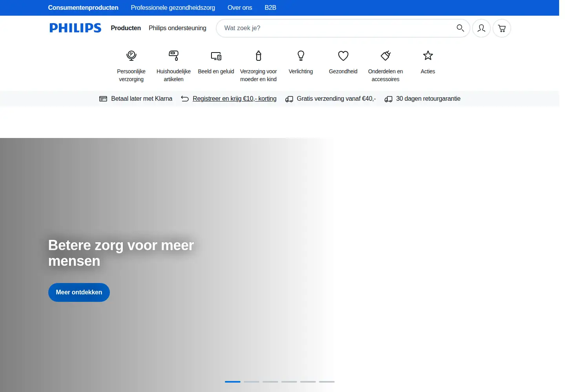Select the third carousel slide indicator
The image size is (565, 392).
pos(270,381)
